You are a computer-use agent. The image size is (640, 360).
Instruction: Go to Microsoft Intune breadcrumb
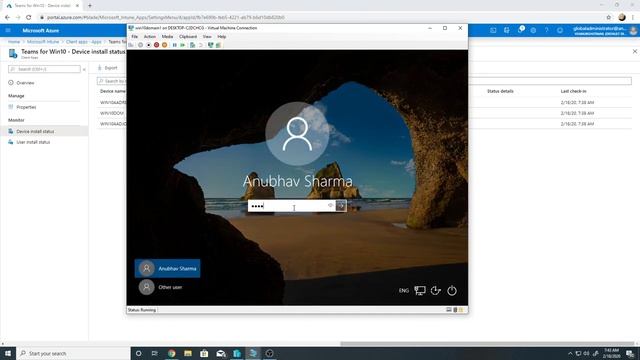(x=43, y=42)
